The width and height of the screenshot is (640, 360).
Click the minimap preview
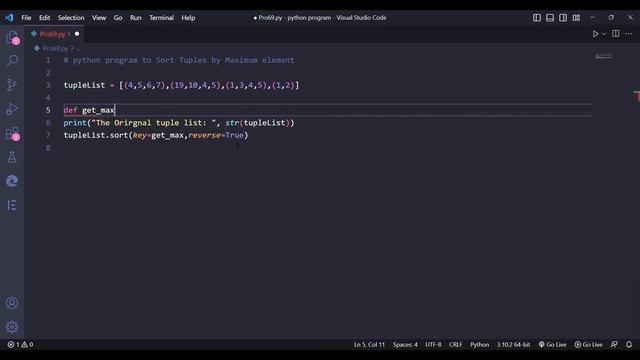pyautogui.click(x=604, y=56)
